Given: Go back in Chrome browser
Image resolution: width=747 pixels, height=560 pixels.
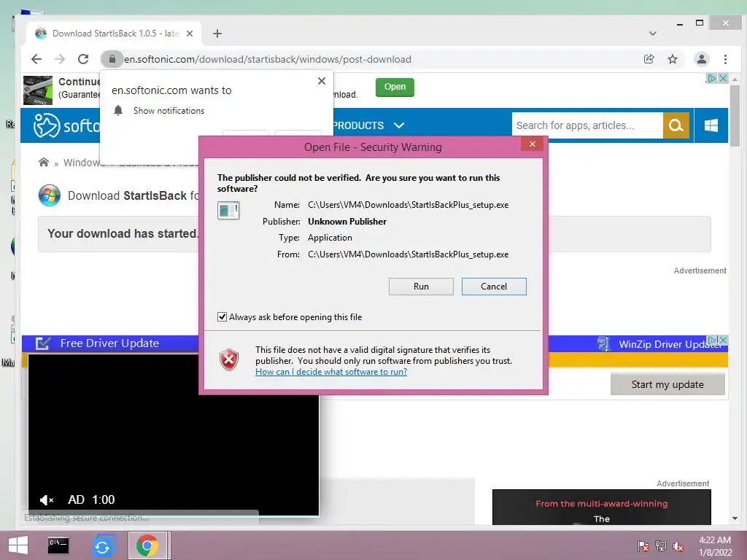Looking at the screenshot, I should (x=36, y=59).
